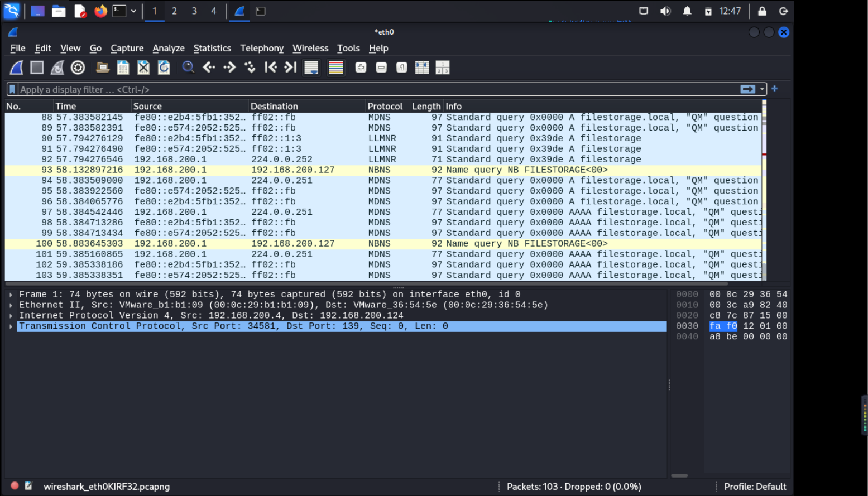The height and width of the screenshot is (496, 868).
Task: Add a display filter button with plus
Action: [x=775, y=89]
